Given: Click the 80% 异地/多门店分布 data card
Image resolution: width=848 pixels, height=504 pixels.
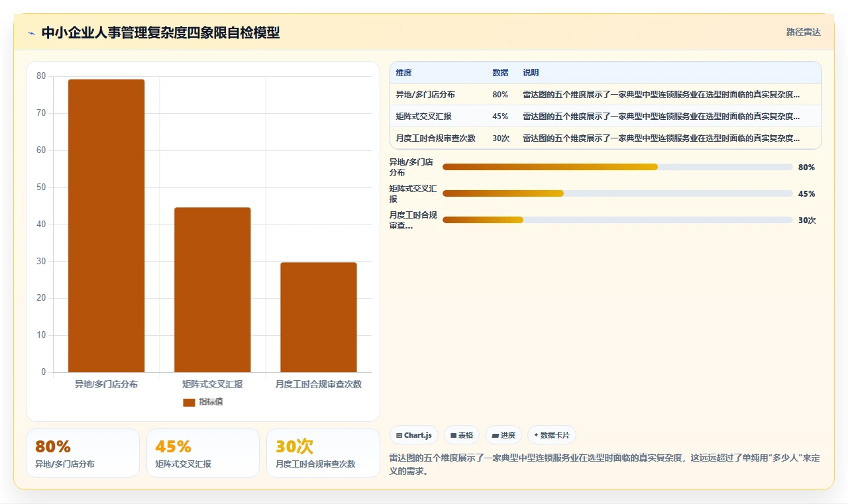Looking at the screenshot, I should (83, 453).
